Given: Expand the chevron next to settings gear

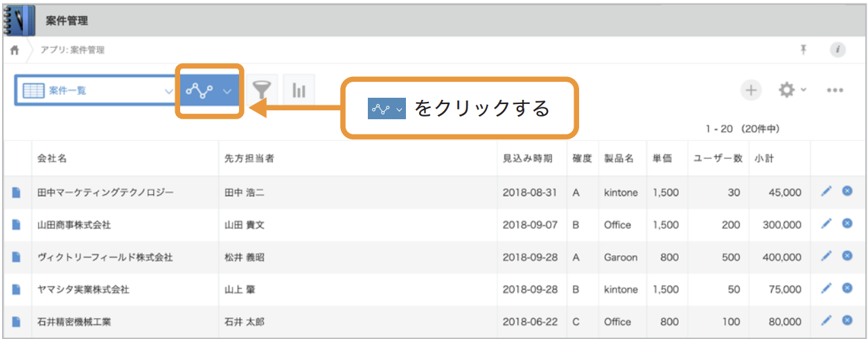Looking at the screenshot, I should coord(803,89).
